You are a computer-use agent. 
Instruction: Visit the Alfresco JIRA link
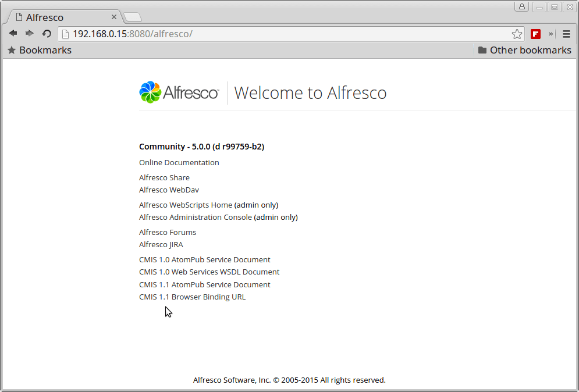(161, 244)
